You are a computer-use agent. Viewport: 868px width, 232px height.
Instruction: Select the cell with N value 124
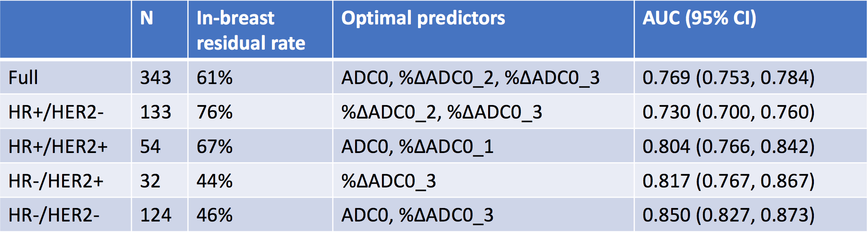(x=156, y=215)
